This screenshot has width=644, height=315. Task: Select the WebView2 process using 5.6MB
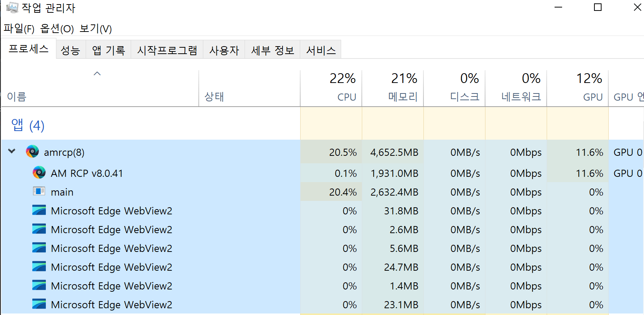[112, 248]
